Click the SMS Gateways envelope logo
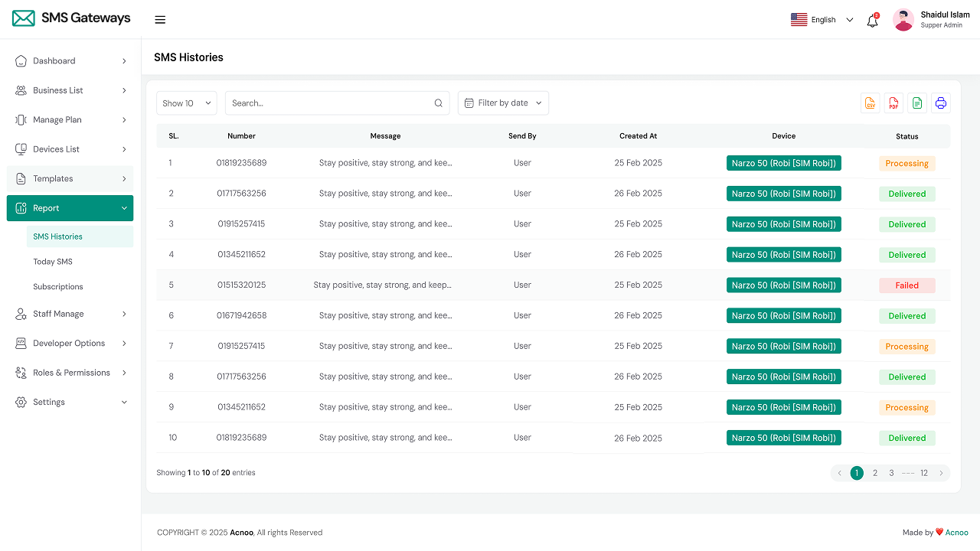The height and width of the screenshot is (551, 980). pos(24,18)
